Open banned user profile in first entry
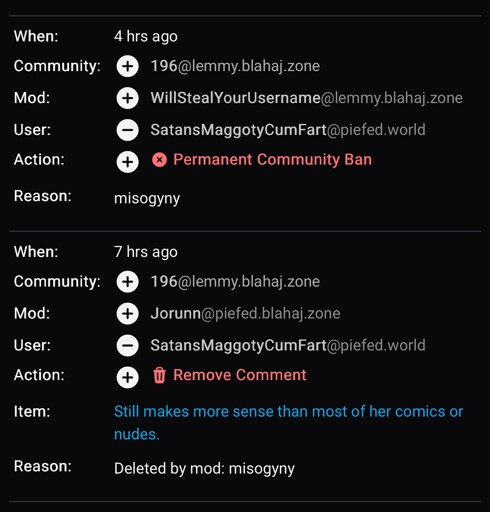 288,130
